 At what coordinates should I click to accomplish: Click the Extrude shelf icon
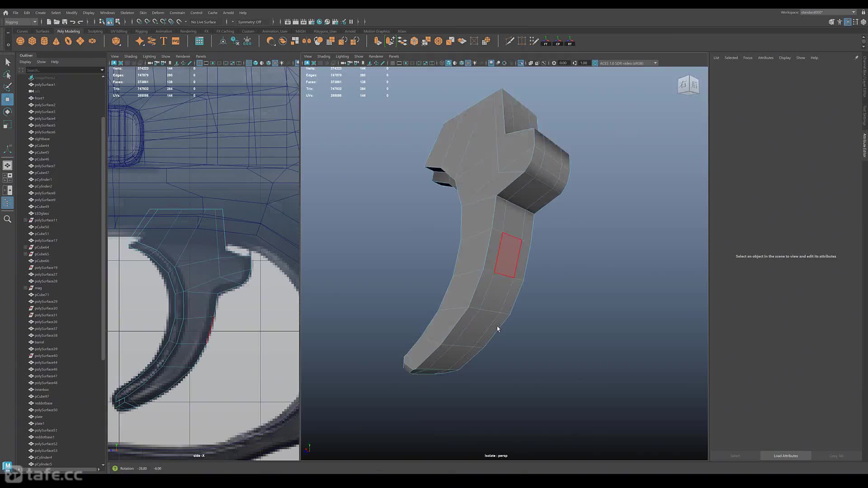[x=378, y=41]
